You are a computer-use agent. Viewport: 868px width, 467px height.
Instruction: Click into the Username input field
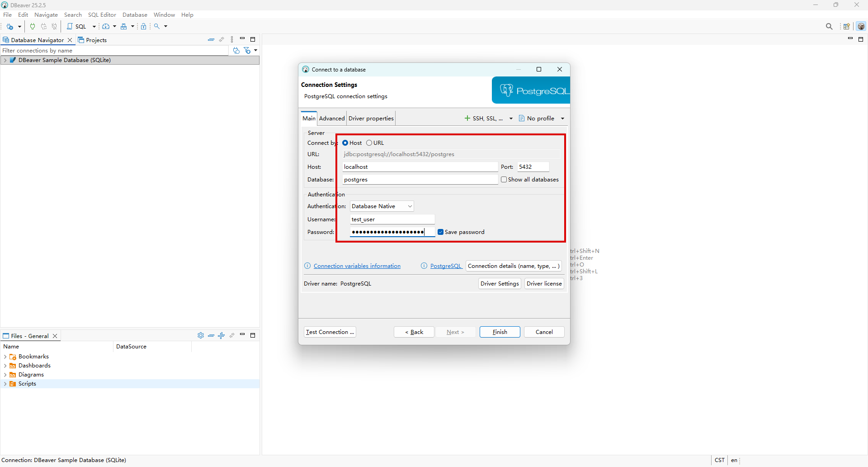[392, 219]
